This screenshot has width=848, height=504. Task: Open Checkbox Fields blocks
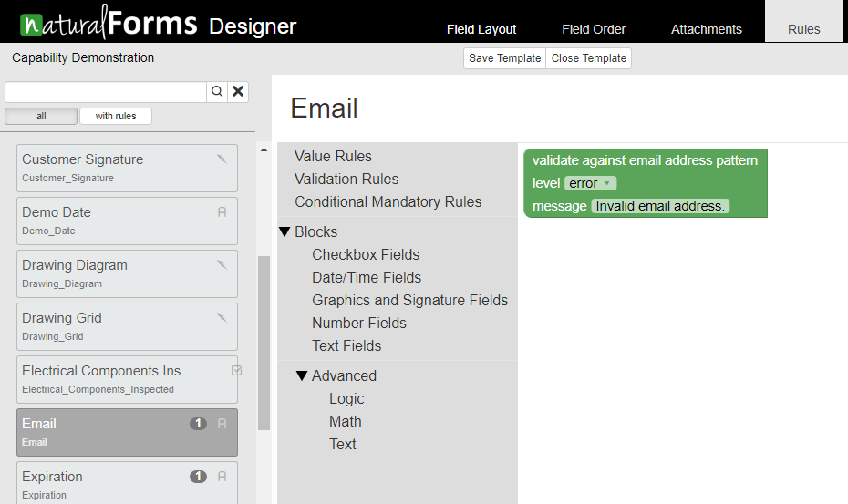[366, 254]
